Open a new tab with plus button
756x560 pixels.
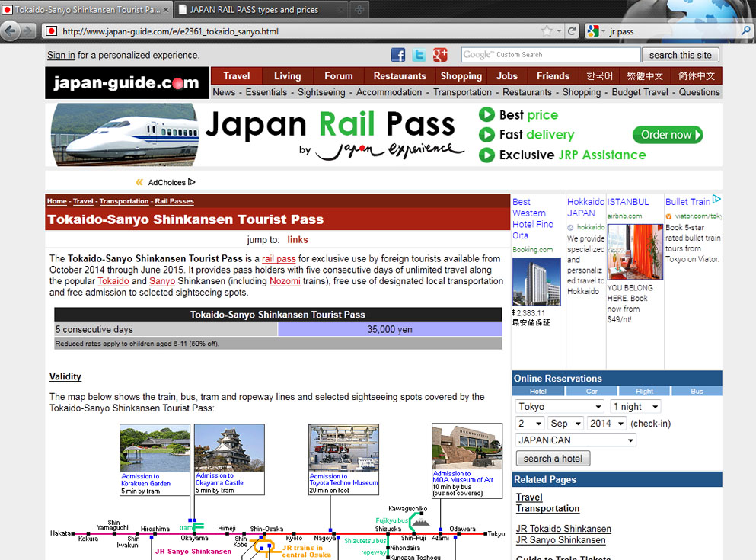pyautogui.click(x=359, y=10)
